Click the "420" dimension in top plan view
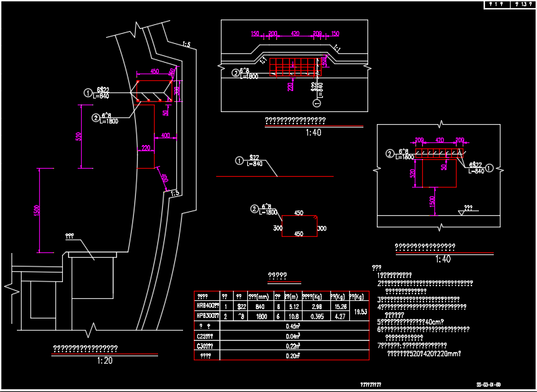The width and height of the screenshot is (537, 392). pyautogui.click(x=295, y=34)
